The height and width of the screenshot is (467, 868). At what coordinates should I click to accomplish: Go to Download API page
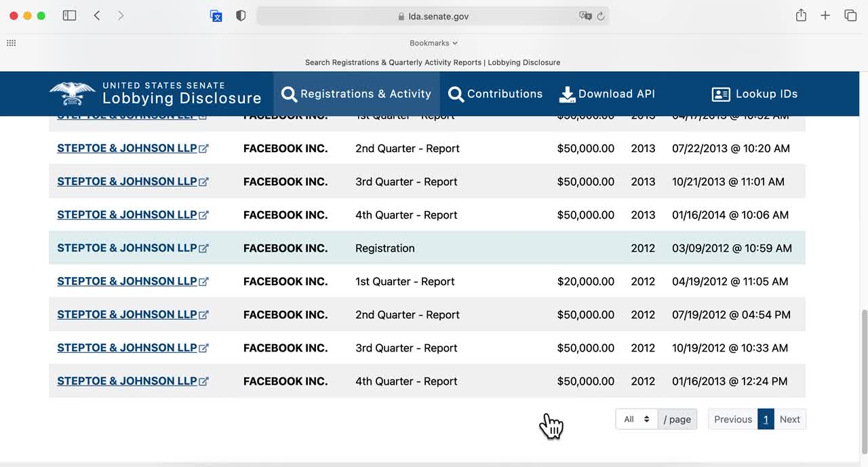point(607,94)
